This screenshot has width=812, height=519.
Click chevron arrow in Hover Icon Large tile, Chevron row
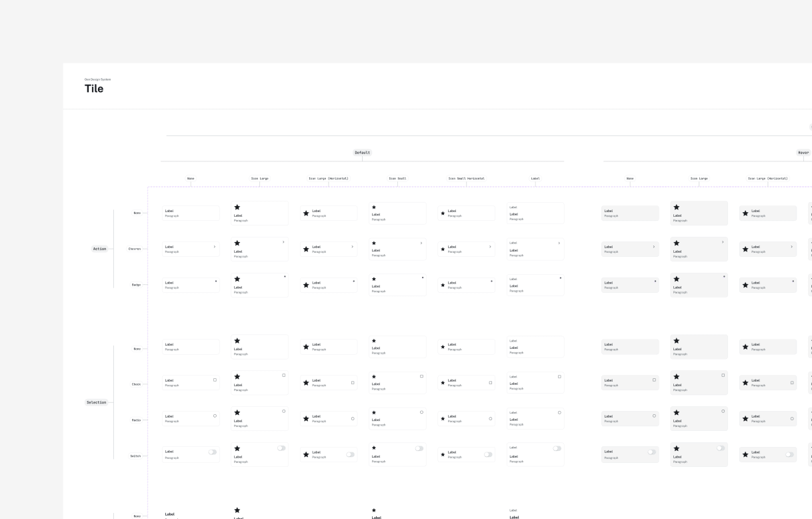coord(723,242)
